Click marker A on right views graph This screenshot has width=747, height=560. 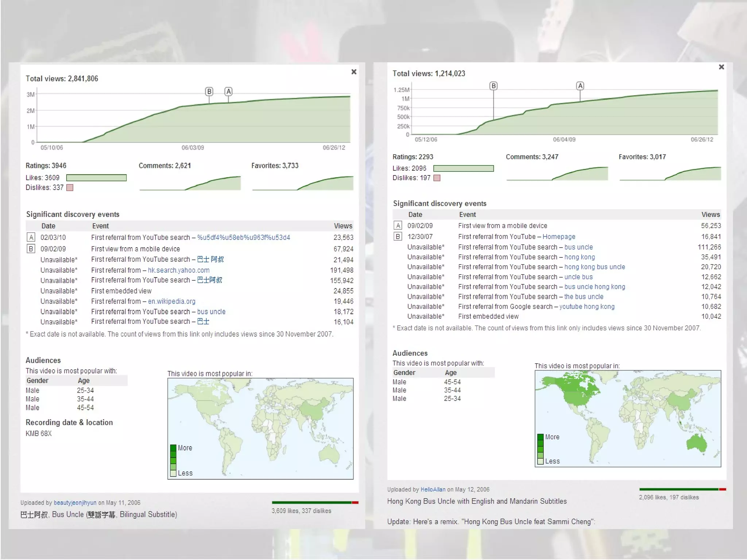tap(580, 86)
